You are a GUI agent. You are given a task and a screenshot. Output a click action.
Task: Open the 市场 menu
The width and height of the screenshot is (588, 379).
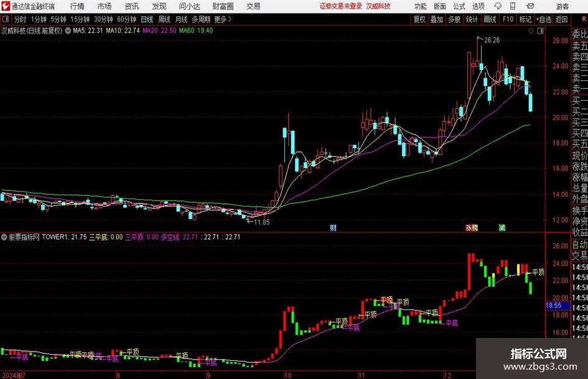tap(105, 6)
